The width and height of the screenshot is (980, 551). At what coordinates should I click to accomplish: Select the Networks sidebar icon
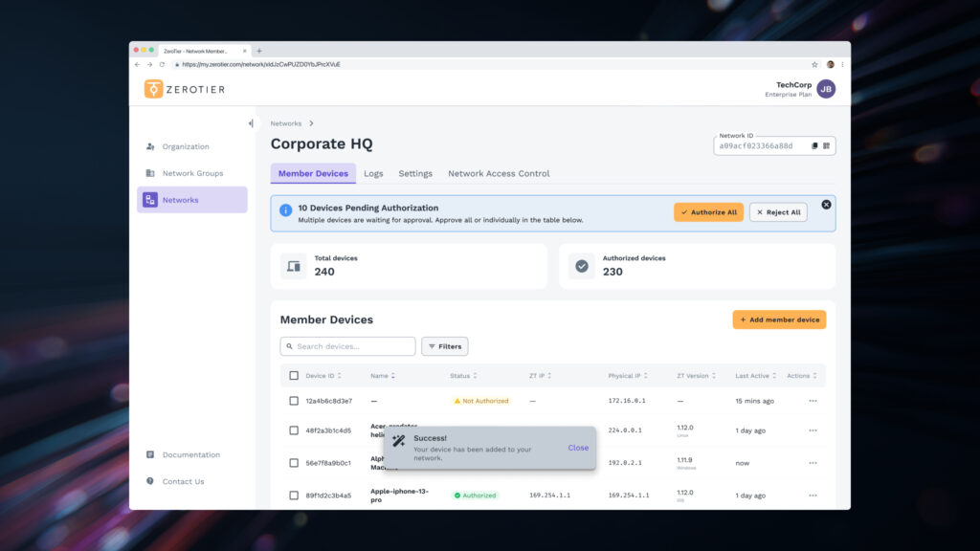[x=151, y=199]
